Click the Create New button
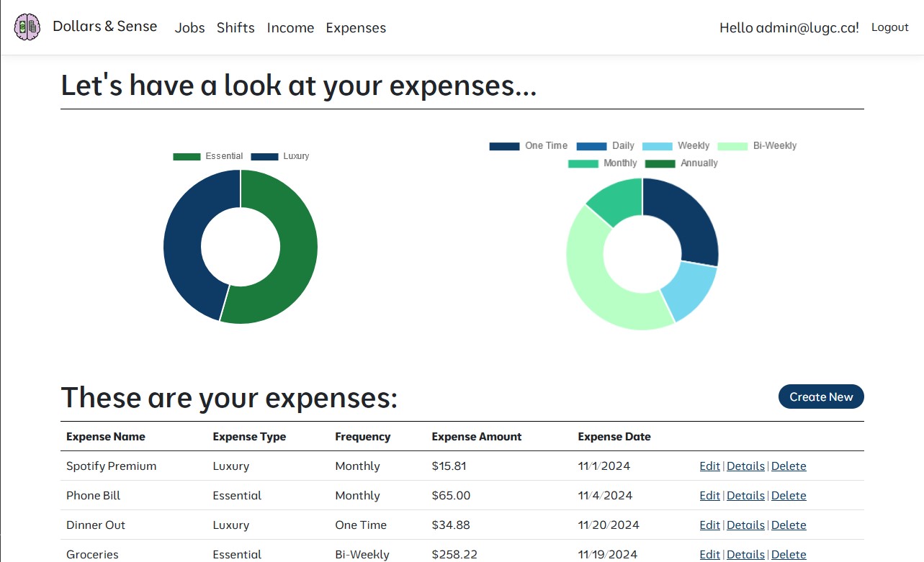Viewport: 924px width, 562px height. 820,396
